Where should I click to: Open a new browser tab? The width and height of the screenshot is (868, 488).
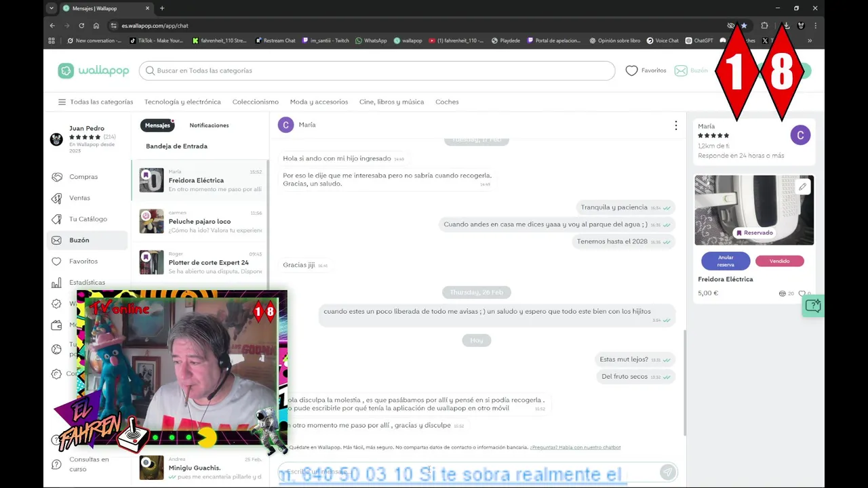click(161, 8)
